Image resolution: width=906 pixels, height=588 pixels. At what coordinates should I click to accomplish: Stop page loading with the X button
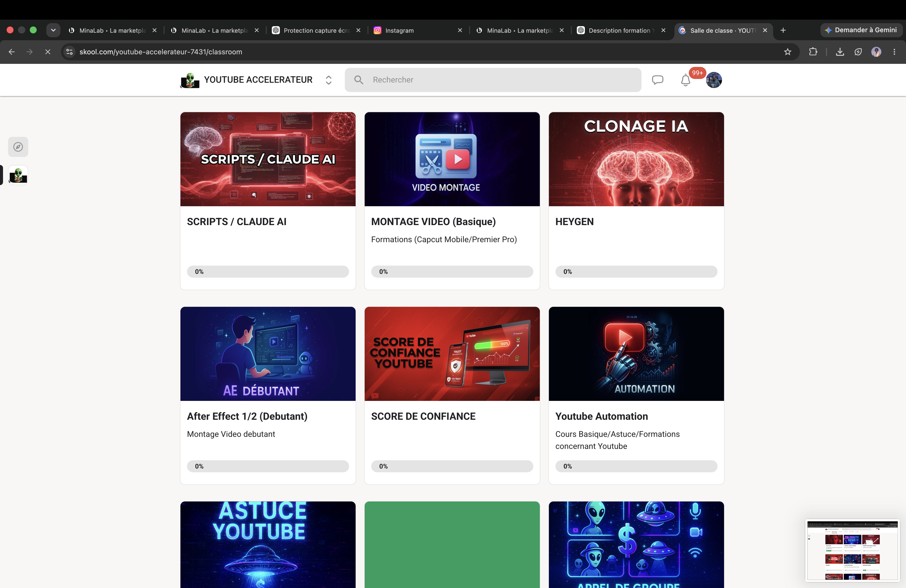tap(48, 52)
